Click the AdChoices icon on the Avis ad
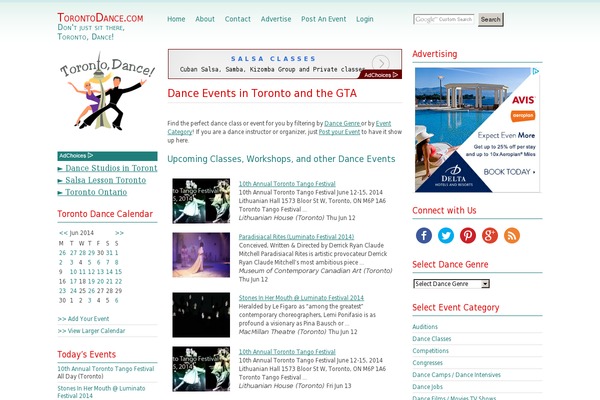This screenshot has width=600, height=400. (x=536, y=71)
